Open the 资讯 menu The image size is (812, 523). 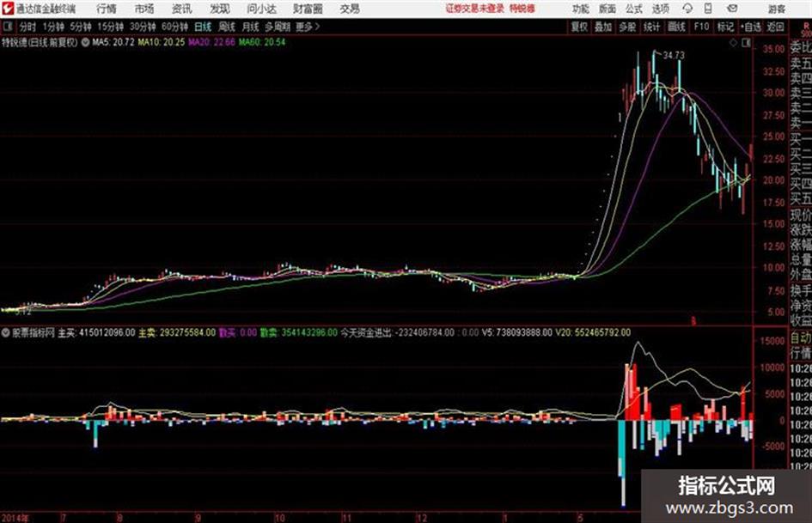tap(182, 9)
